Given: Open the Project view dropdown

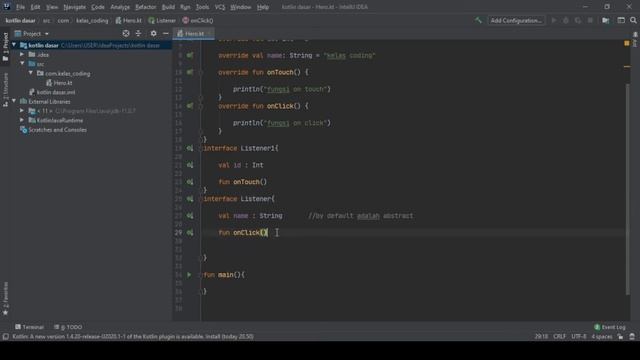Looking at the screenshot, I should click(x=32, y=33).
